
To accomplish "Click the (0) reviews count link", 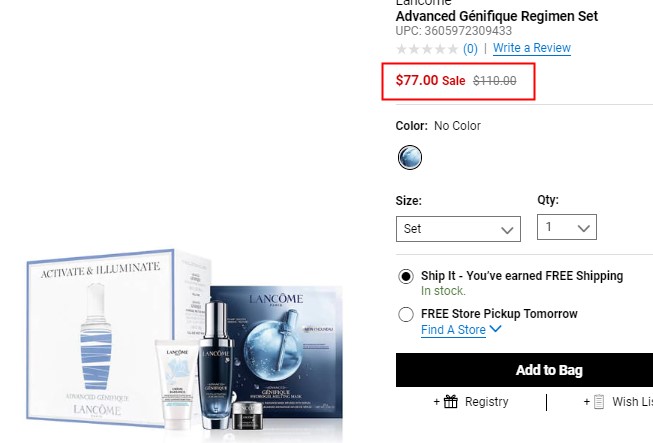I will pos(470,49).
